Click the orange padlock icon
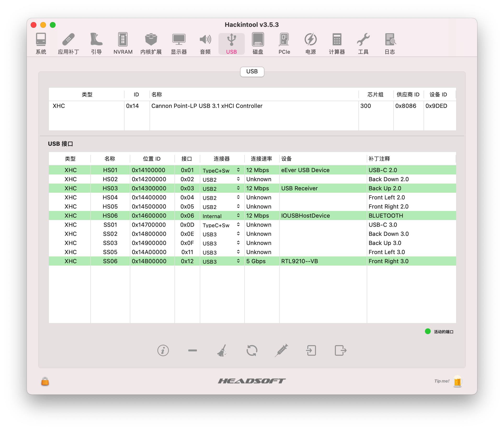The height and width of the screenshot is (430, 504). pos(45,381)
